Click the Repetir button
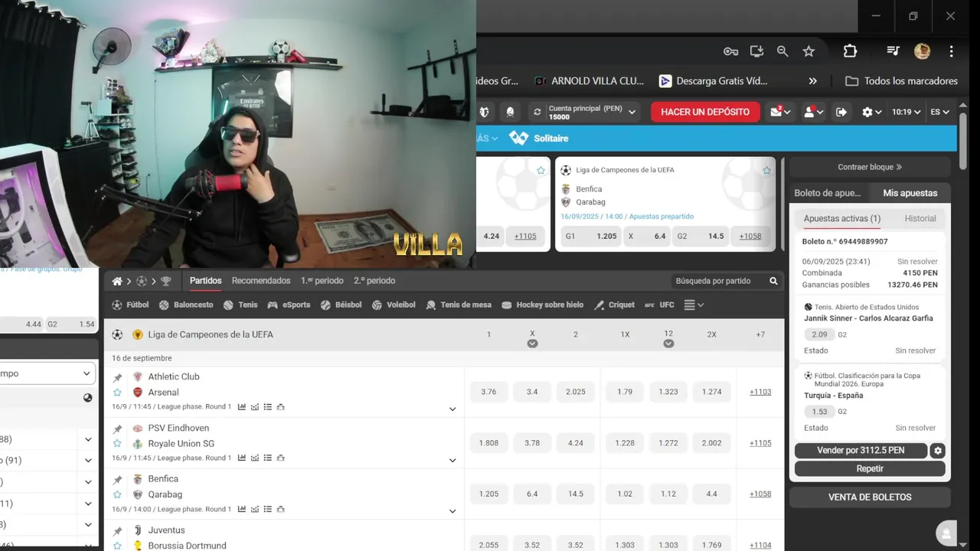The image size is (980, 551). click(x=870, y=468)
